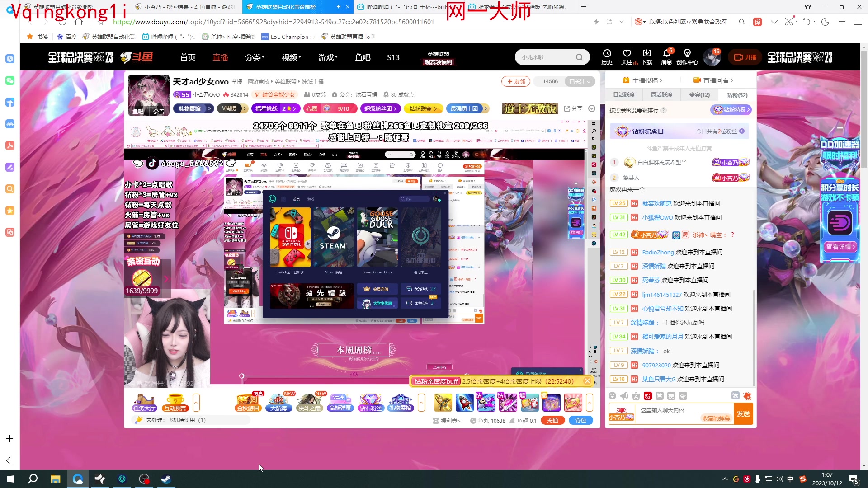This screenshot has width=868, height=488.
Task: Open the 金秋游园 event icon
Action: (248, 402)
